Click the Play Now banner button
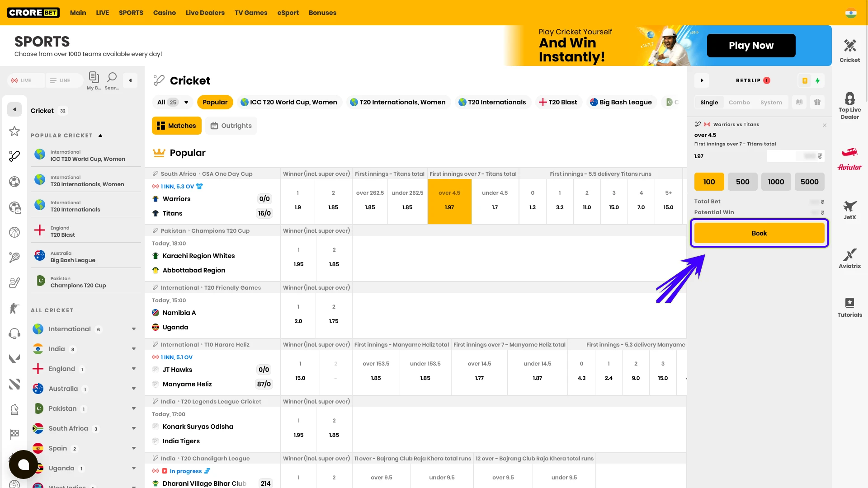 point(751,45)
